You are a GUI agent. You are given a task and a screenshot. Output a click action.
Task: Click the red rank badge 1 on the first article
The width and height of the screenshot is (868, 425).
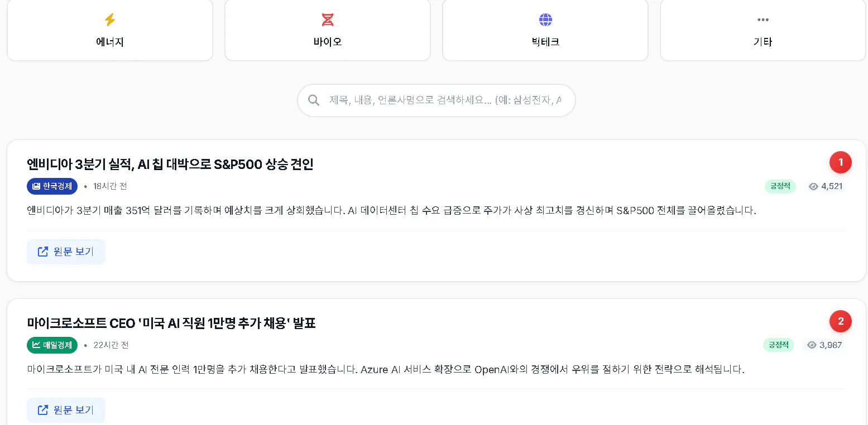(841, 162)
